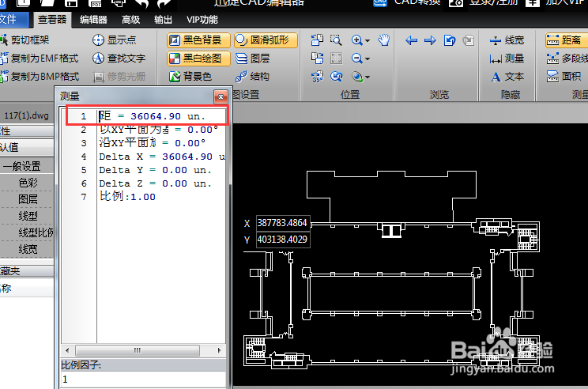Click the rotate 35° view icon
Screen dimensions: 588x389
(x=317, y=77)
